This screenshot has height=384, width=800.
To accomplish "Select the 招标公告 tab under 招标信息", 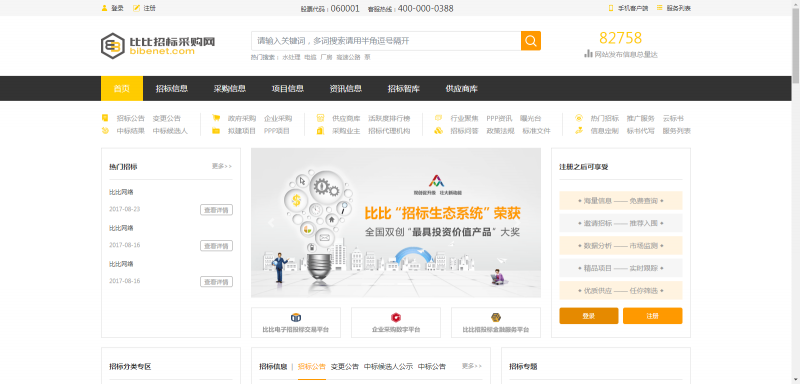I will tap(312, 366).
